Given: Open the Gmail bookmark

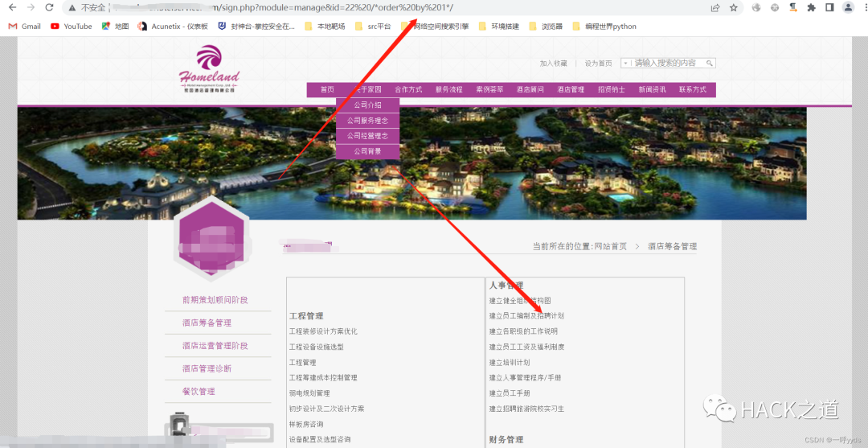Looking at the screenshot, I should tap(25, 26).
